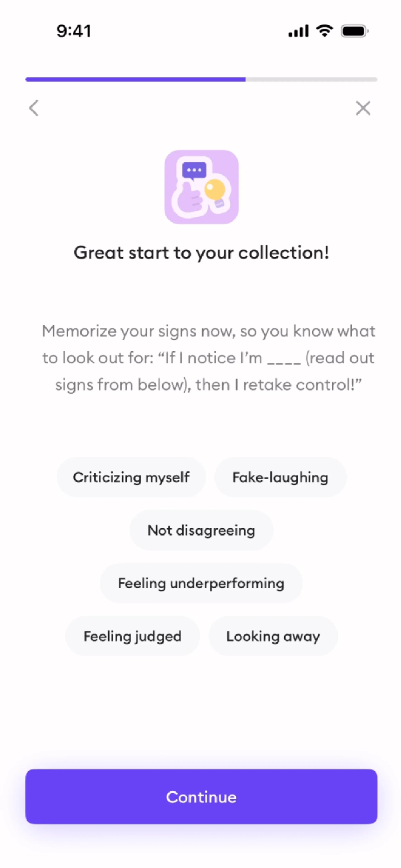Tap the Wi-Fi status icon
Viewport: 401px width, 868px height.
[324, 31]
